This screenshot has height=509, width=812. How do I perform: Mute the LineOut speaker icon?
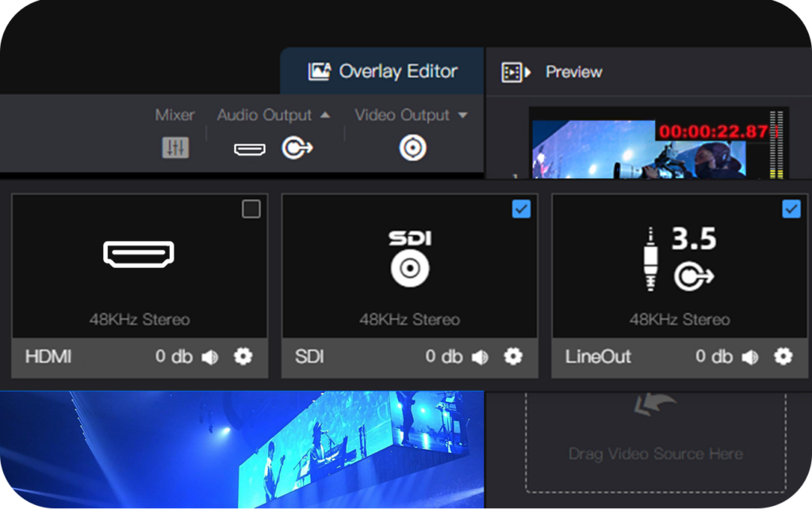pos(750,358)
